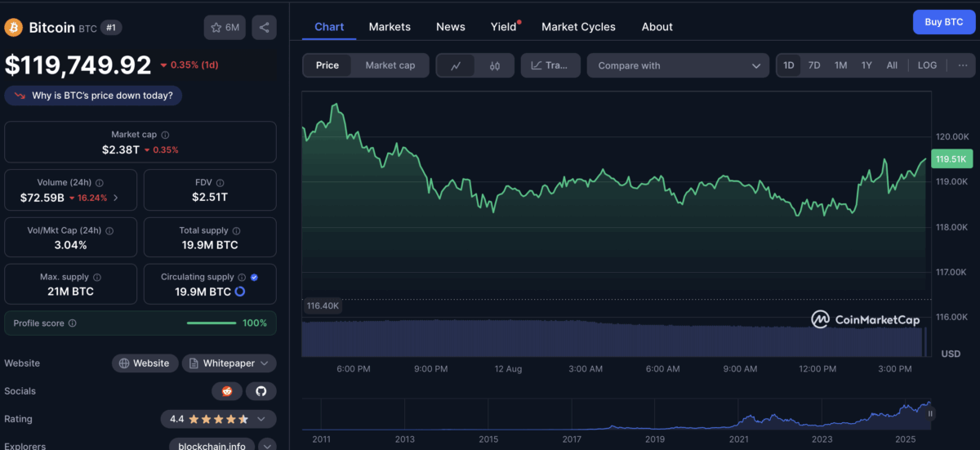
Task: Click the Bitcoin logo icon
Action: coord(13,28)
